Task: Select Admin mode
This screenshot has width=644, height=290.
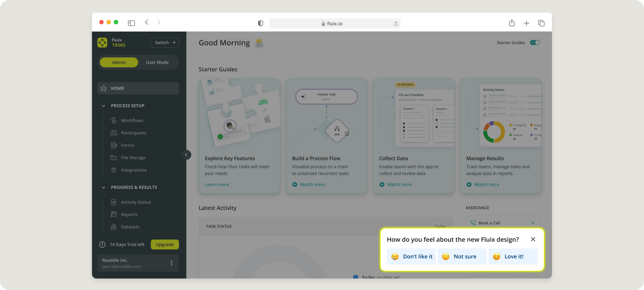Action: pos(119,62)
